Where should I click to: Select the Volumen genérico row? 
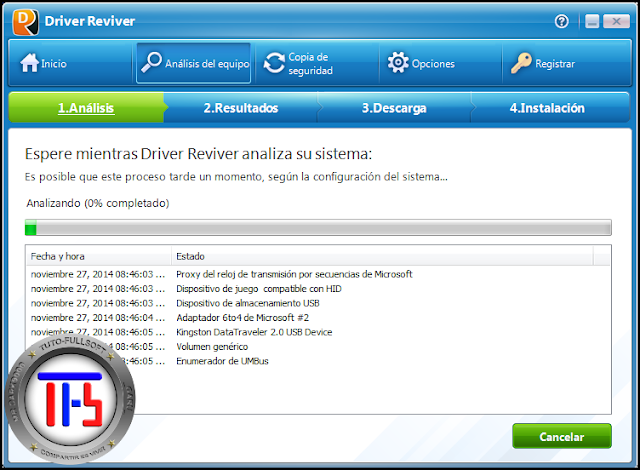pyautogui.click(x=318, y=347)
